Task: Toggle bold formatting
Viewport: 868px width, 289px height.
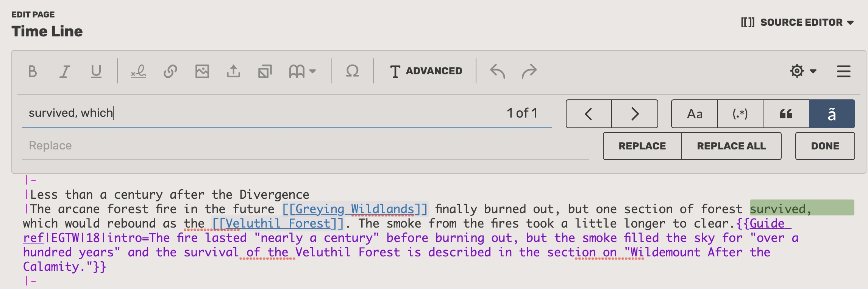Action: click(x=33, y=71)
